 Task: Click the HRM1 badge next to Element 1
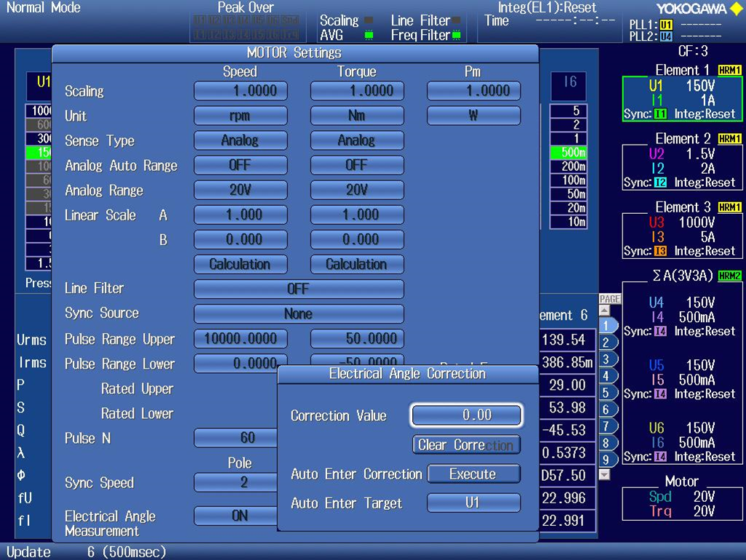point(730,71)
